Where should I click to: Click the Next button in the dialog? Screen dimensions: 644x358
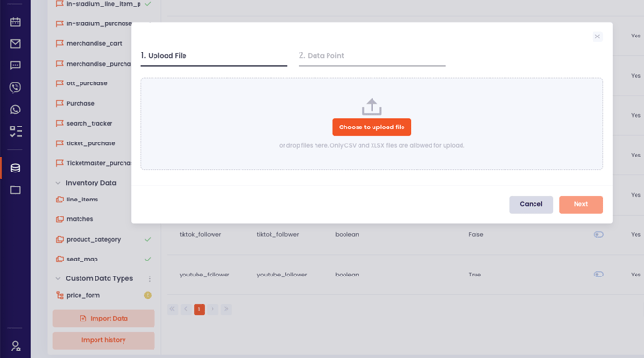pos(580,204)
